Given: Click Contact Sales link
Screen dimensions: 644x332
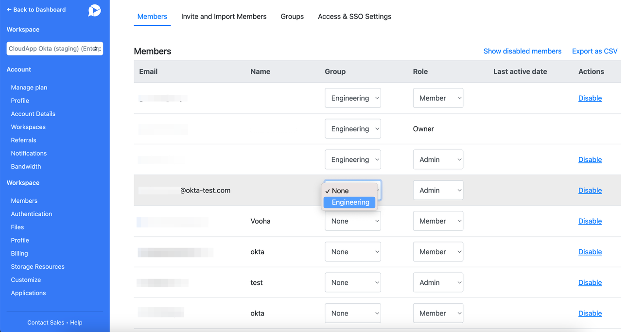Looking at the screenshot, I should click(x=46, y=322).
